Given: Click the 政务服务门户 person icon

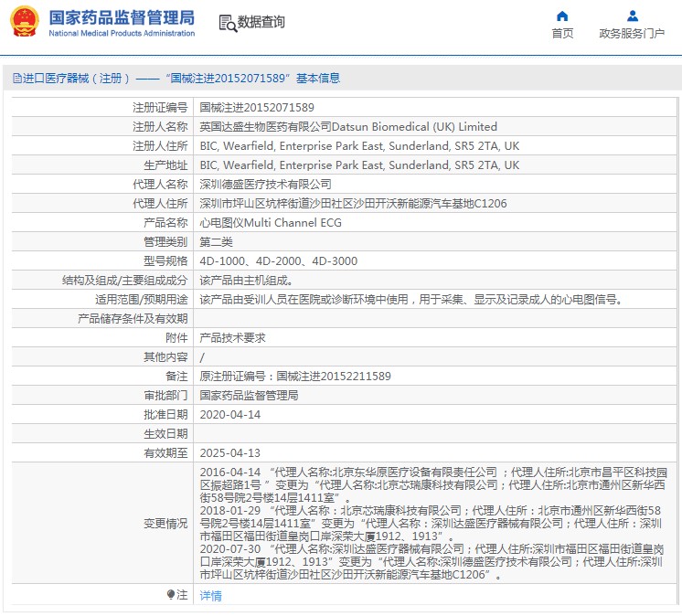Looking at the screenshot, I should click(633, 16).
